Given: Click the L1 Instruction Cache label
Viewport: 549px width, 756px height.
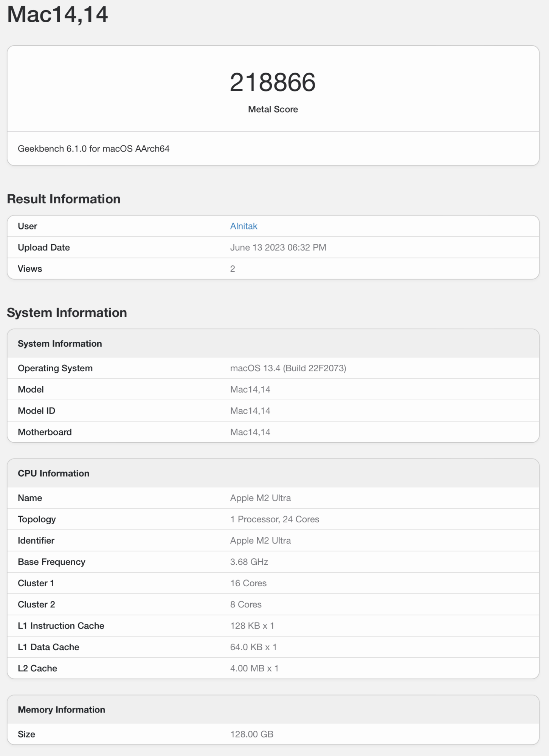Looking at the screenshot, I should click(61, 626).
